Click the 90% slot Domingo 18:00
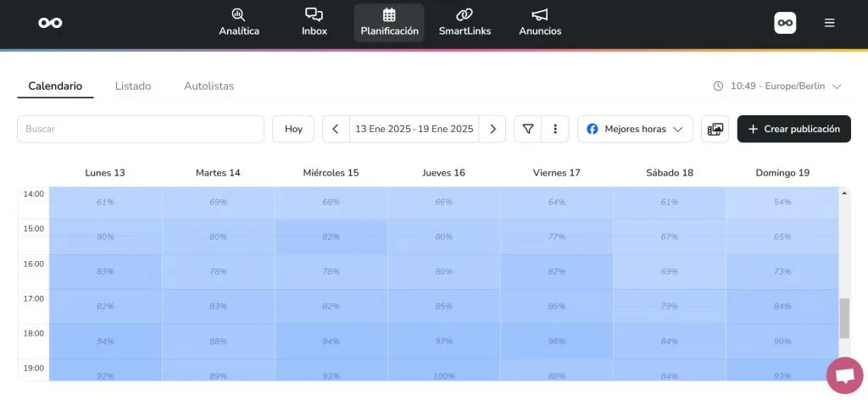The width and height of the screenshot is (868, 400). coord(782,342)
